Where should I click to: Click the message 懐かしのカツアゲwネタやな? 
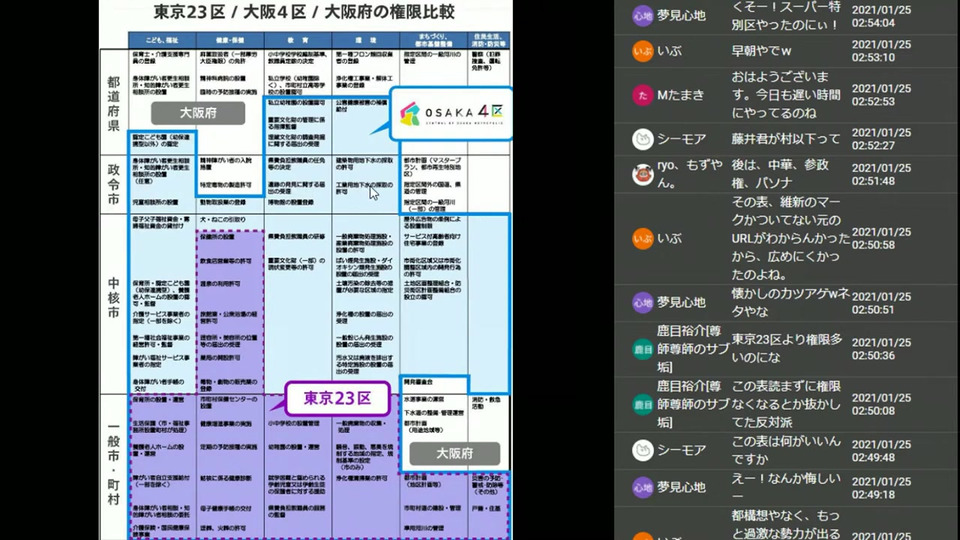click(790, 302)
